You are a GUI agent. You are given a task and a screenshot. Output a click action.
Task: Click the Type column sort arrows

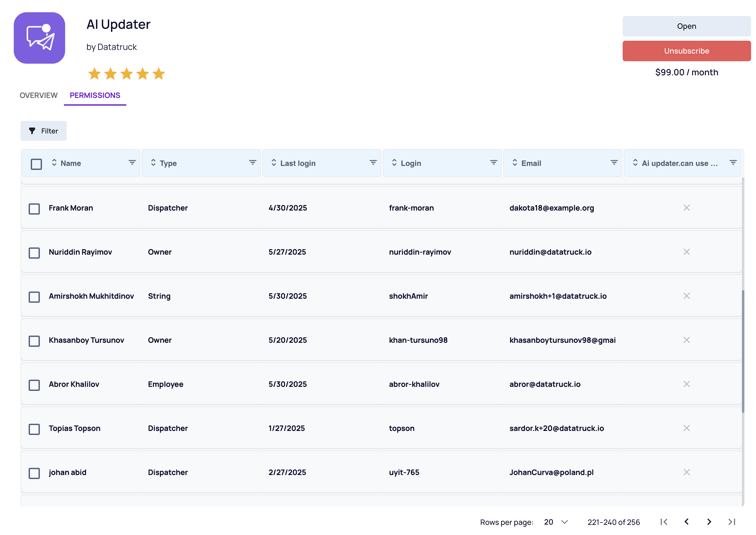pos(154,163)
